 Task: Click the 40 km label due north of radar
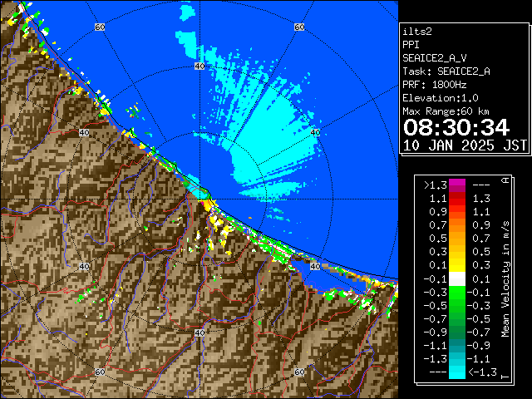(199, 66)
